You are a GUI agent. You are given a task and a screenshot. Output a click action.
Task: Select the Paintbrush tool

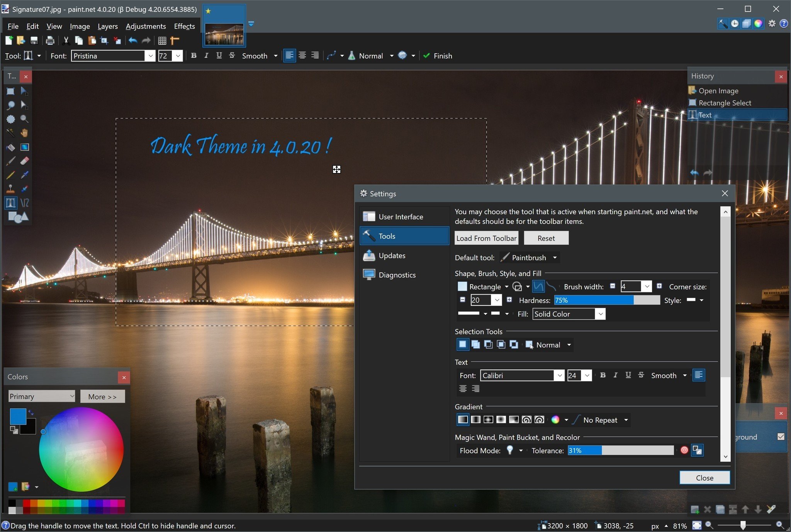point(11,161)
